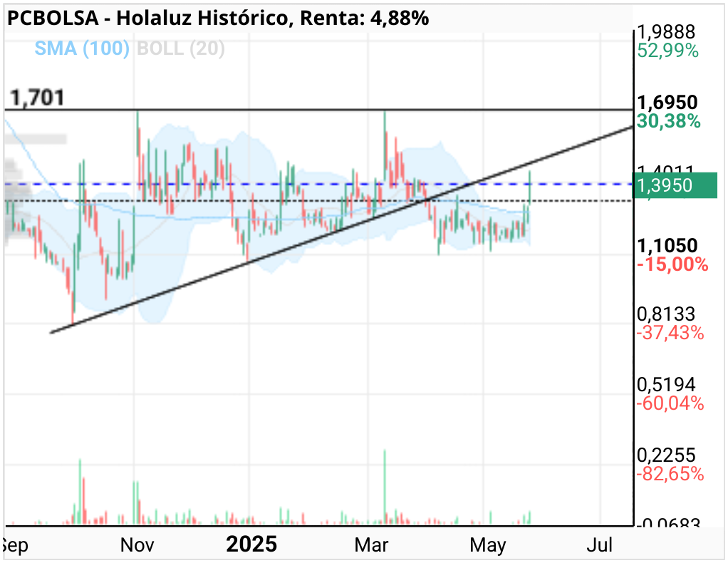Select the 0,2255 price axis label

click(x=666, y=455)
